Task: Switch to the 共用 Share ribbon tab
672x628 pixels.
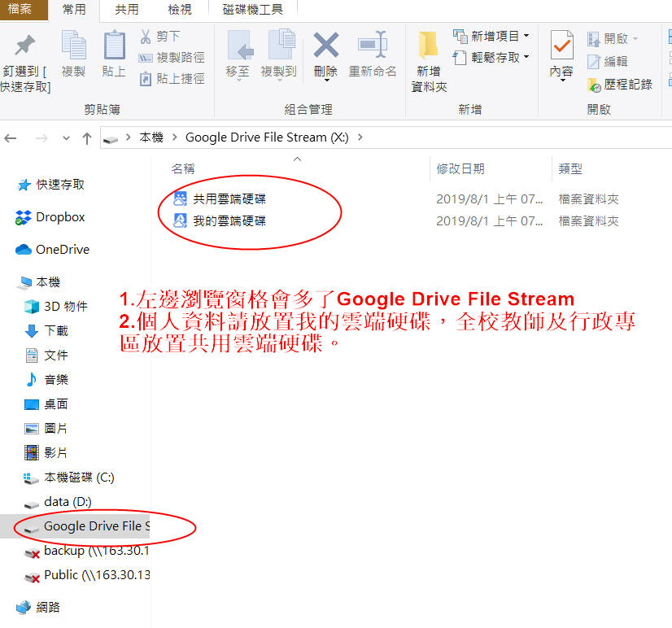Action: [x=126, y=10]
